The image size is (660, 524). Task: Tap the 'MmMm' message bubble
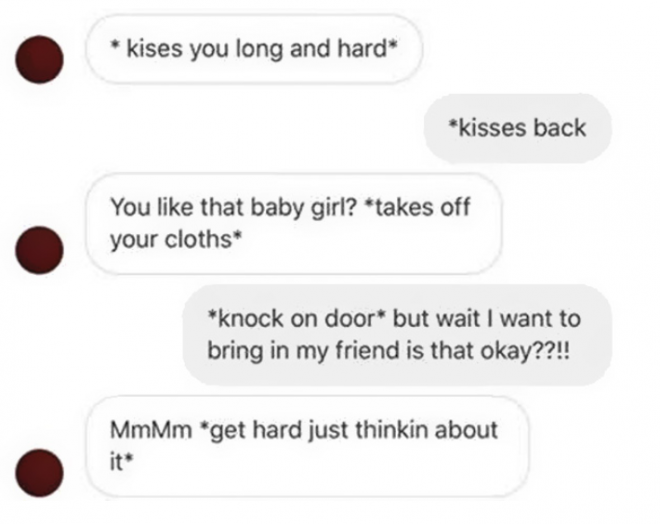[307, 446]
